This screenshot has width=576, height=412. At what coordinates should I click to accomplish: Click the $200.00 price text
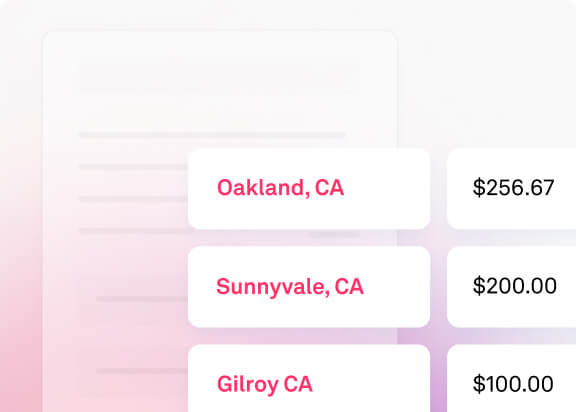(514, 286)
